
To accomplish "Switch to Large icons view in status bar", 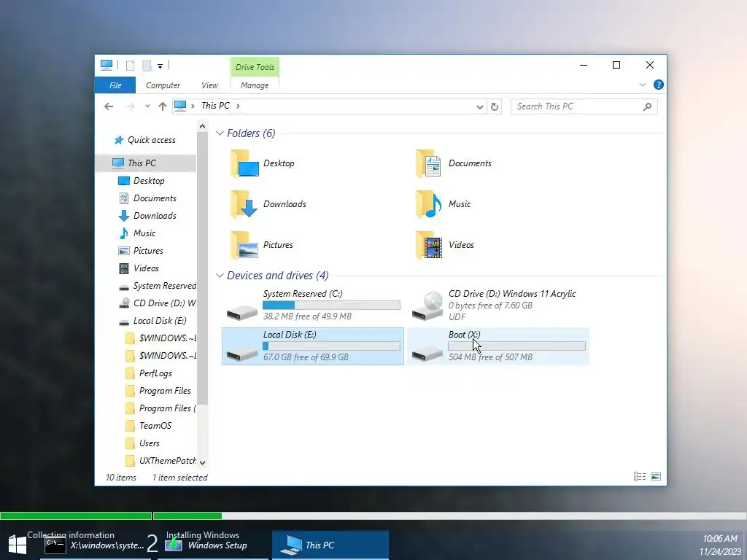I will click(656, 477).
